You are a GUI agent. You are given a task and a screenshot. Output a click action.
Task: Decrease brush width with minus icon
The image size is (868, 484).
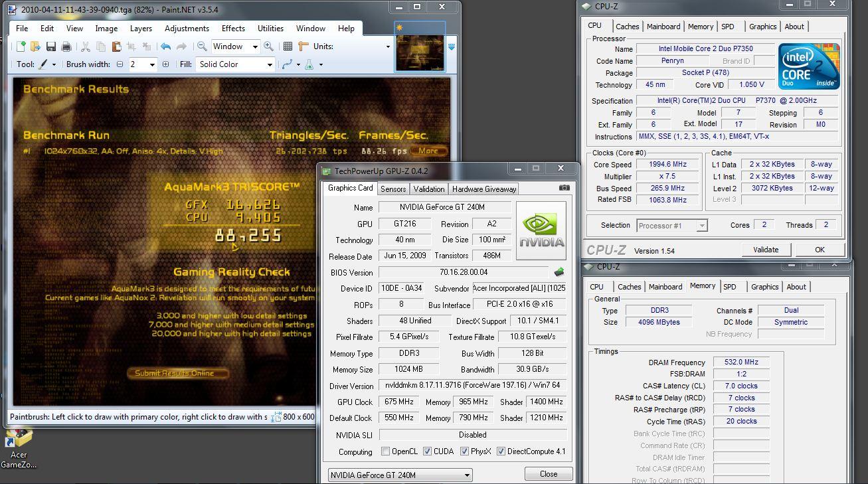click(x=120, y=64)
